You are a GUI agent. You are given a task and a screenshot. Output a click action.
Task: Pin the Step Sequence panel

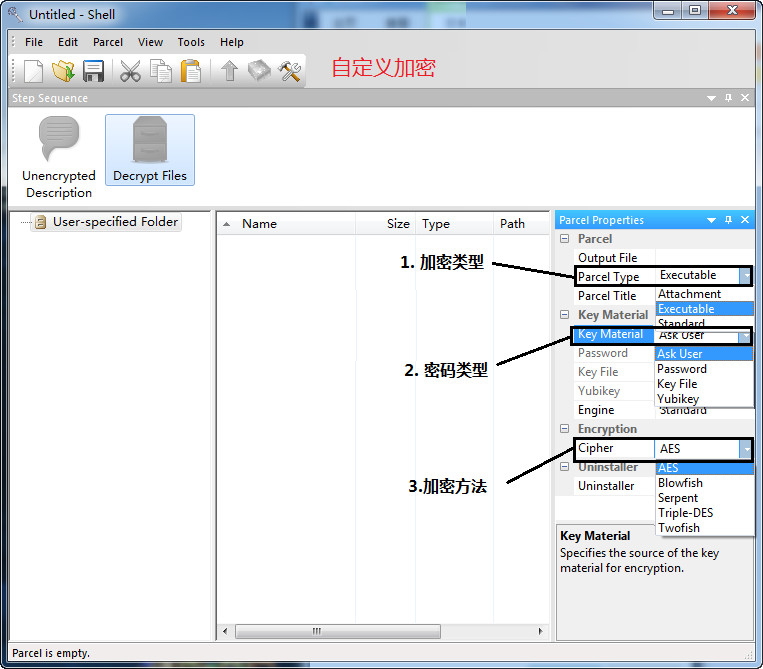[728, 98]
